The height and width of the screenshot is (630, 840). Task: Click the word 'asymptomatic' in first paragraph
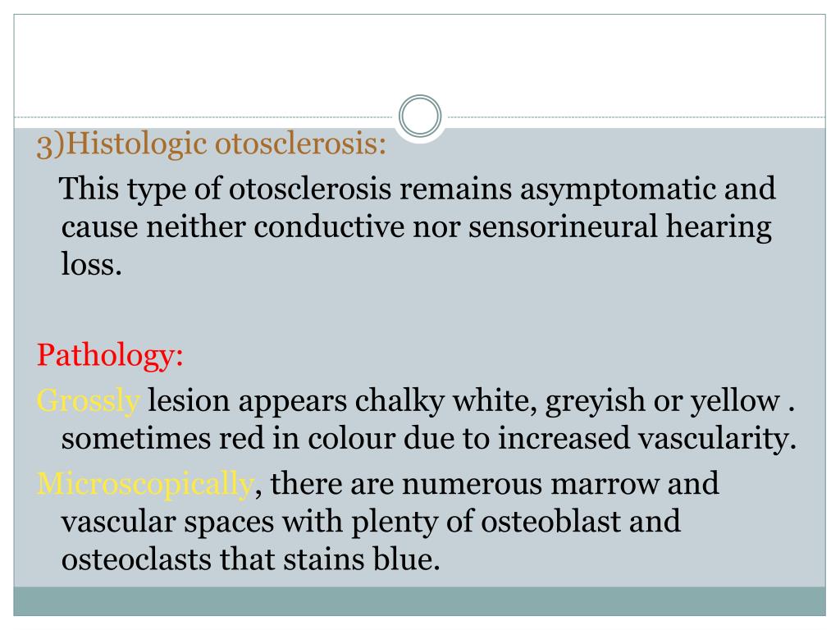pyautogui.click(x=618, y=189)
